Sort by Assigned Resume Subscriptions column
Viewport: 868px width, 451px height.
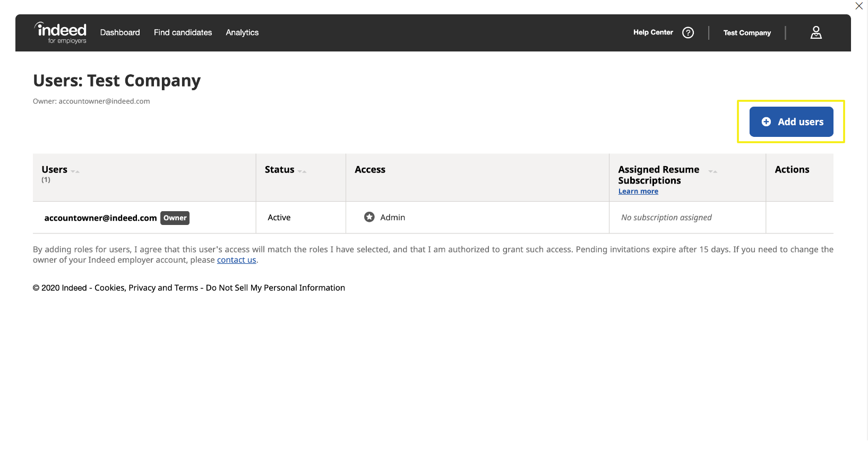[712, 171]
